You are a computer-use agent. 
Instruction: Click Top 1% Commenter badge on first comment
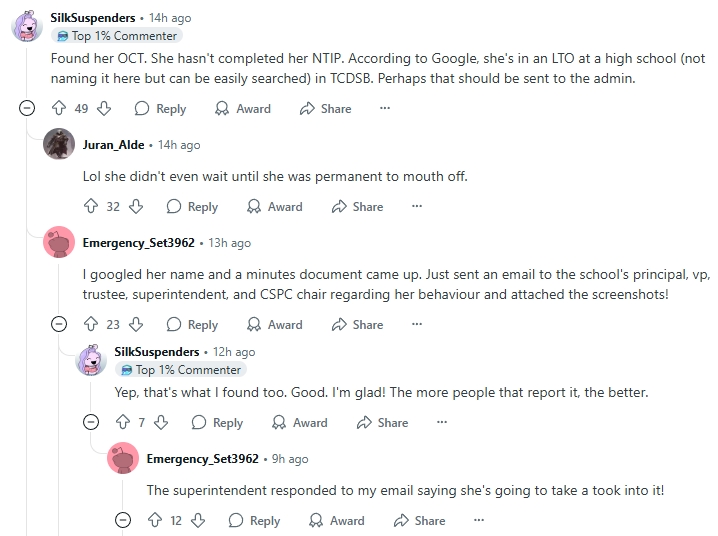click(x=117, y=36)
